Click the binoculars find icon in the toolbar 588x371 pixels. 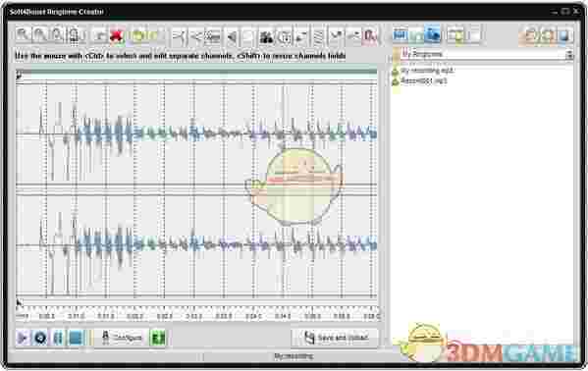pos(267,36)
